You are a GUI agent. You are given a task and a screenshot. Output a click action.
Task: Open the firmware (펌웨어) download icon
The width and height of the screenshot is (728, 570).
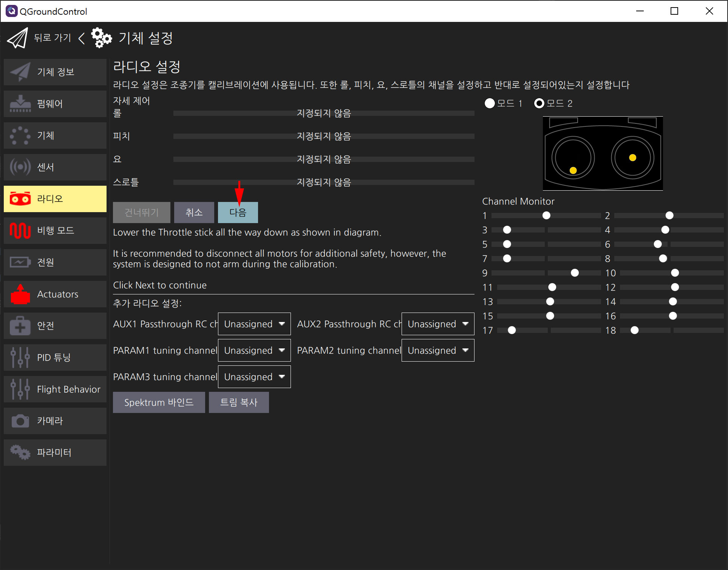click(20, 104)
